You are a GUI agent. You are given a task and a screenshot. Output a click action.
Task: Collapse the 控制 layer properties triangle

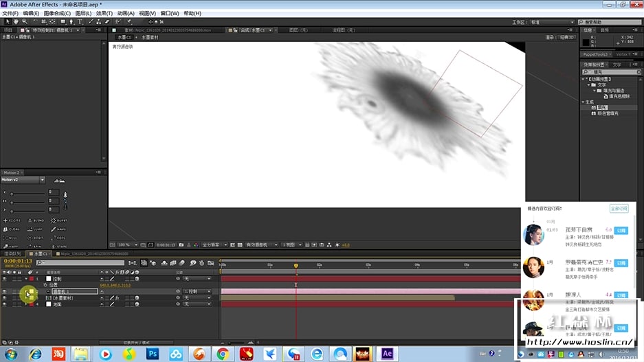click(x=26, y=279)
